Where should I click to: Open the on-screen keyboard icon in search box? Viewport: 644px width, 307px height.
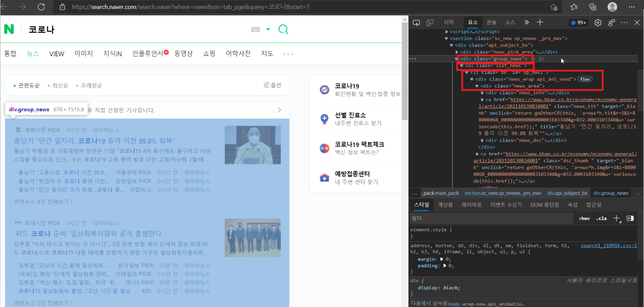tap(255, 29)
